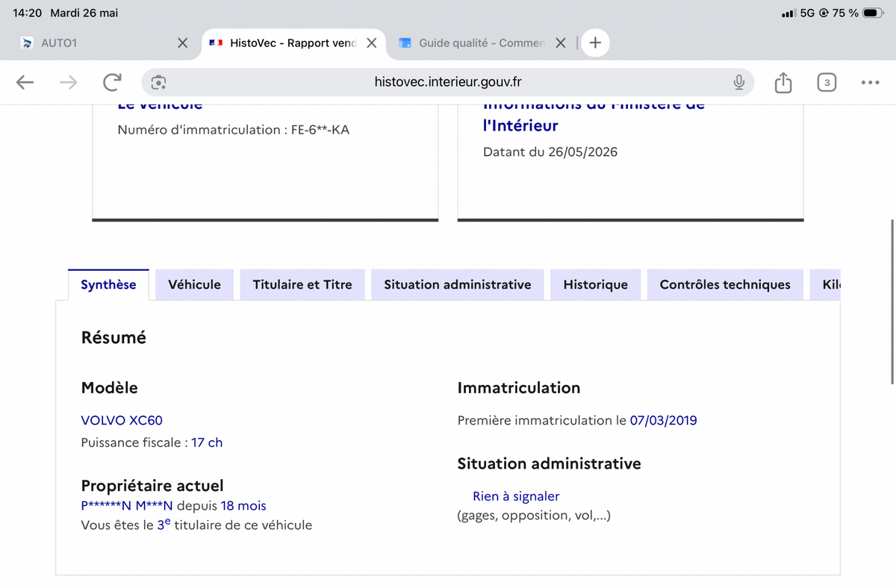Click the browser forward arrow
This screenshot has width=896, height=588.
[x=68, y=83]
